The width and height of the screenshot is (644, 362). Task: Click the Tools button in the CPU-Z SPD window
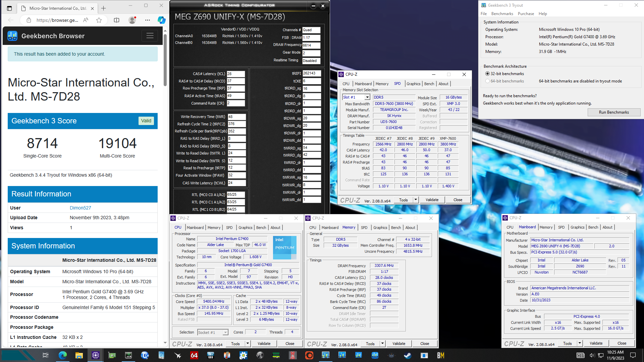click(x=404, y=200)
